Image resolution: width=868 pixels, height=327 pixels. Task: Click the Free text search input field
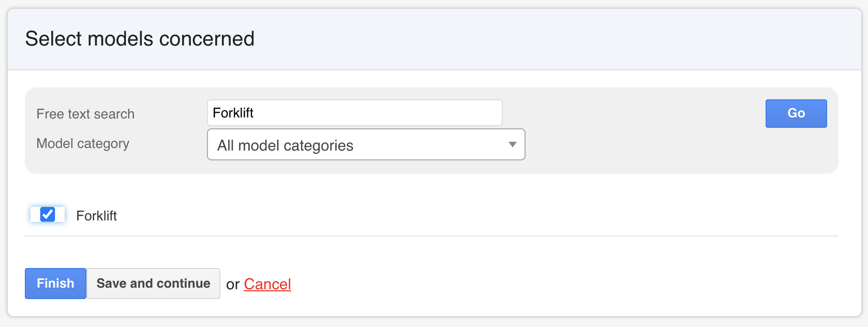point(354,113)
